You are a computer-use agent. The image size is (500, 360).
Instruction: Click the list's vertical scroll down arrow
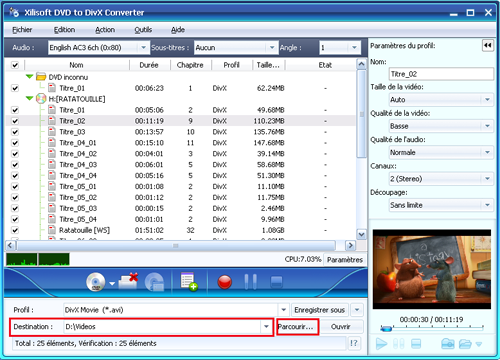pyautogui.click(x=361, y=234)
